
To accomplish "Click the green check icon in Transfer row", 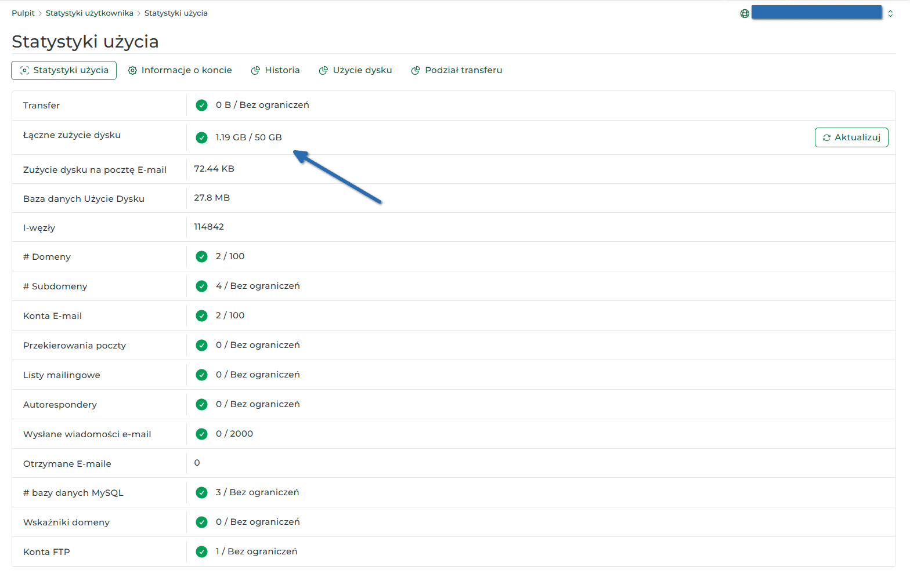I will point(201,105).
